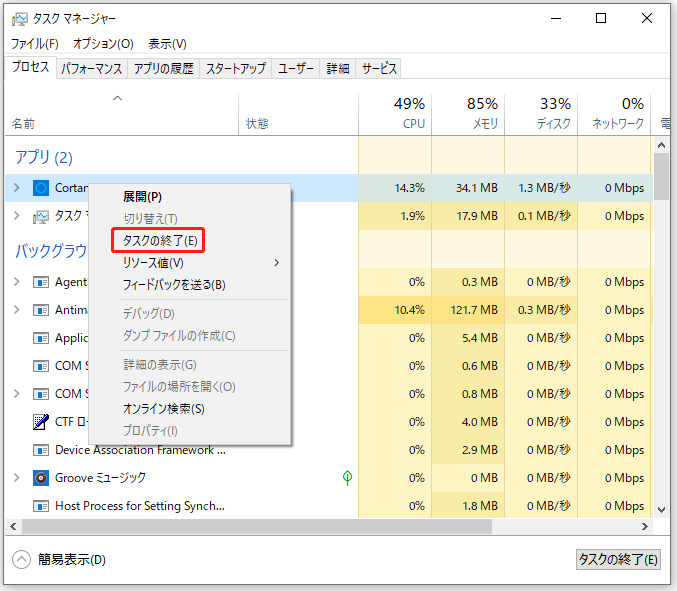677x591 pixels.
Task: Click the Cortana app icon
Action: [x=41, y=188]
